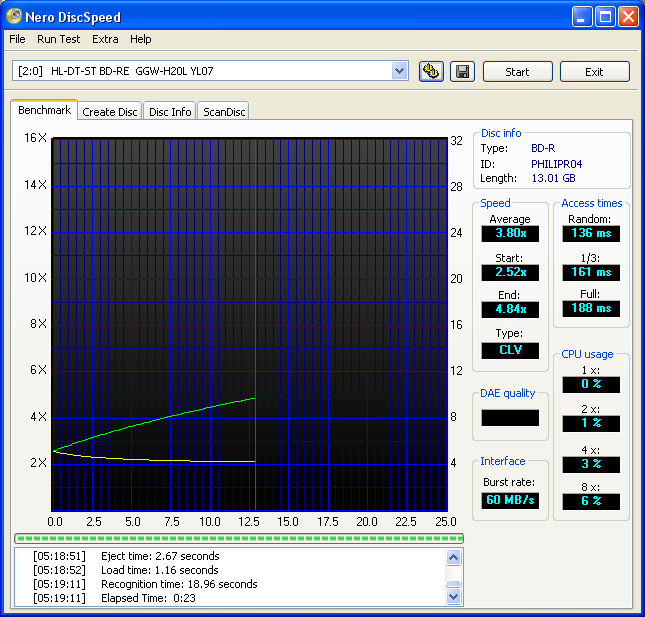Click the Exit button
The image size is (645, 617).
tap(594, 72)
